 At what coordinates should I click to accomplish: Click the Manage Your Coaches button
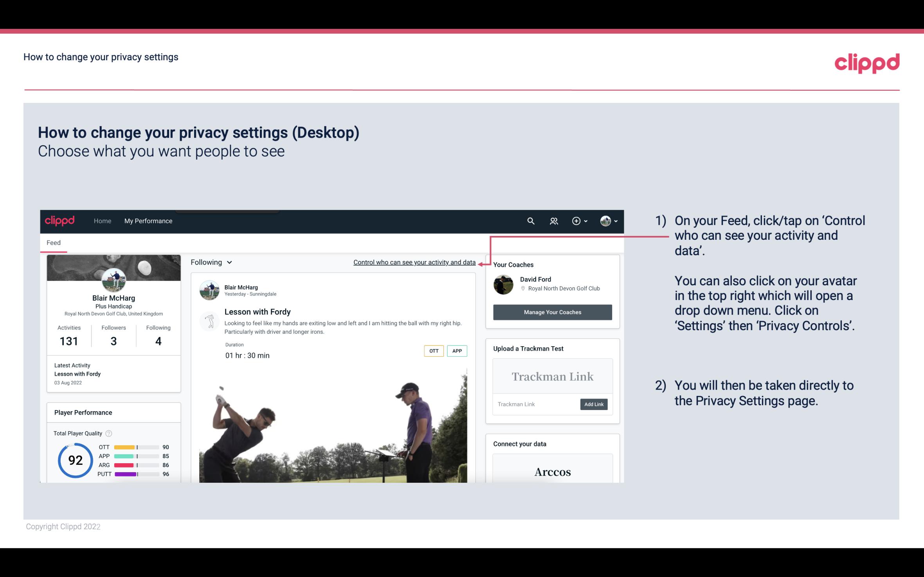click(x=552, y=312)
